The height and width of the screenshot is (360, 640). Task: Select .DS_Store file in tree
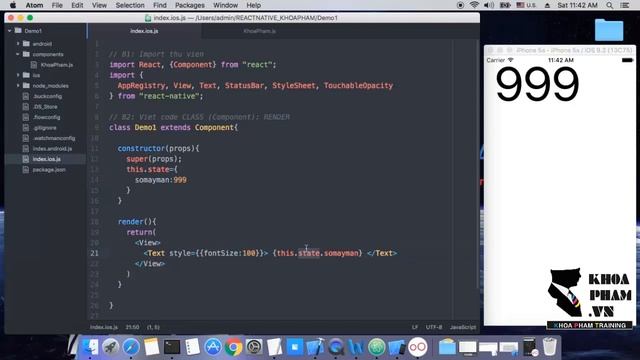(45, 107)
